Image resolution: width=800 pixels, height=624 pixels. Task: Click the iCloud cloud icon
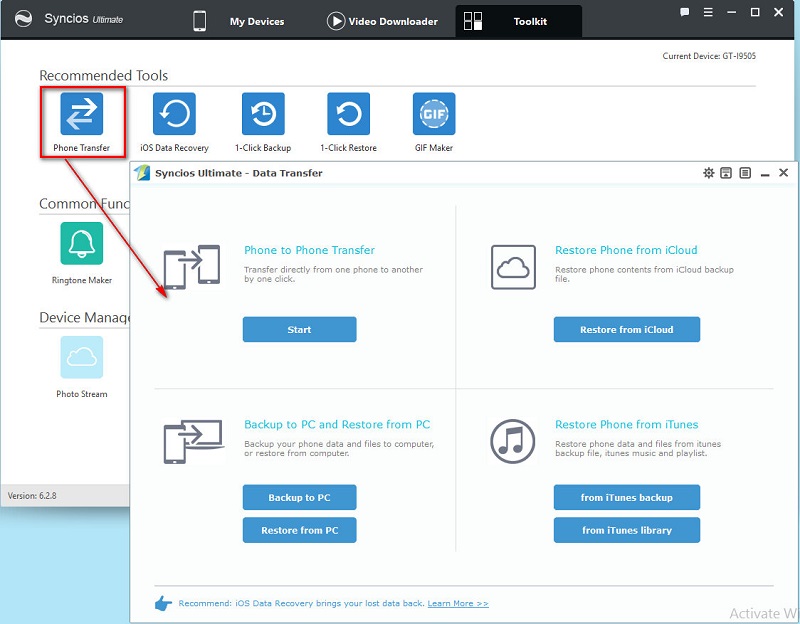(x=513, y=267)
